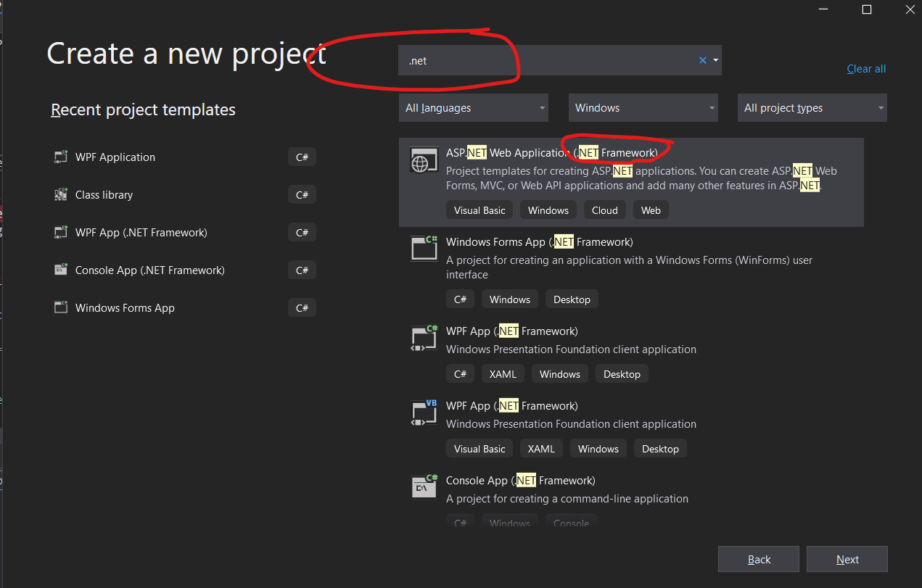Open the All project types dropdown
Image resolution: width=922 pixels, height=588 pixels.
[x=812, y=108]
